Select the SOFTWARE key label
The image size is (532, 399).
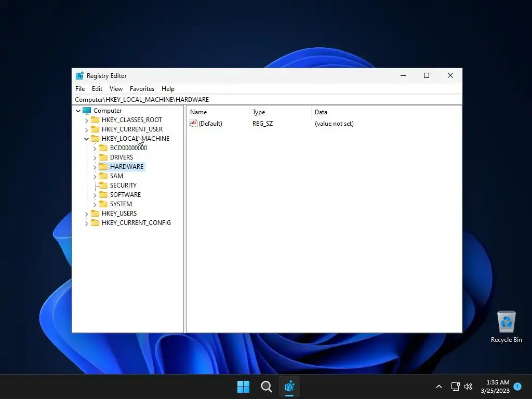pos(125,194)
